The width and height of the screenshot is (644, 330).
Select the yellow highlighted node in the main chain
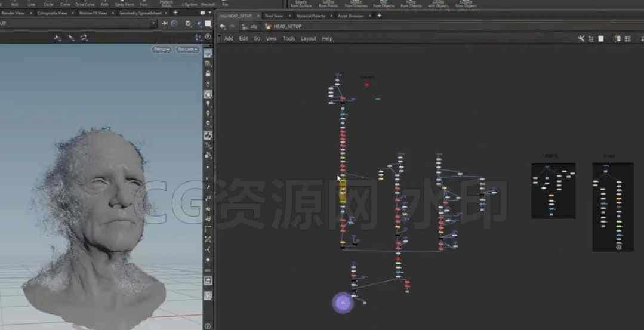(x=343, y=192)
